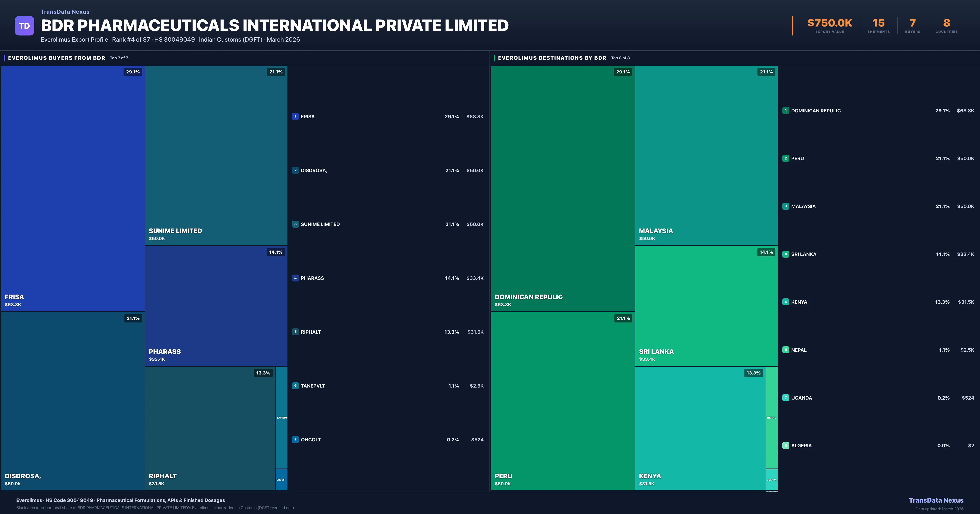Screen dimensions: 980x514
Task: Click the rank 1 badge beside FRISA
Action: 295,117
